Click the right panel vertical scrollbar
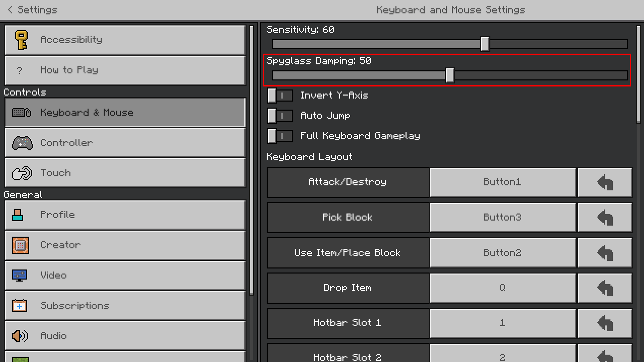 pyautogui.click(x=638, y=74)
